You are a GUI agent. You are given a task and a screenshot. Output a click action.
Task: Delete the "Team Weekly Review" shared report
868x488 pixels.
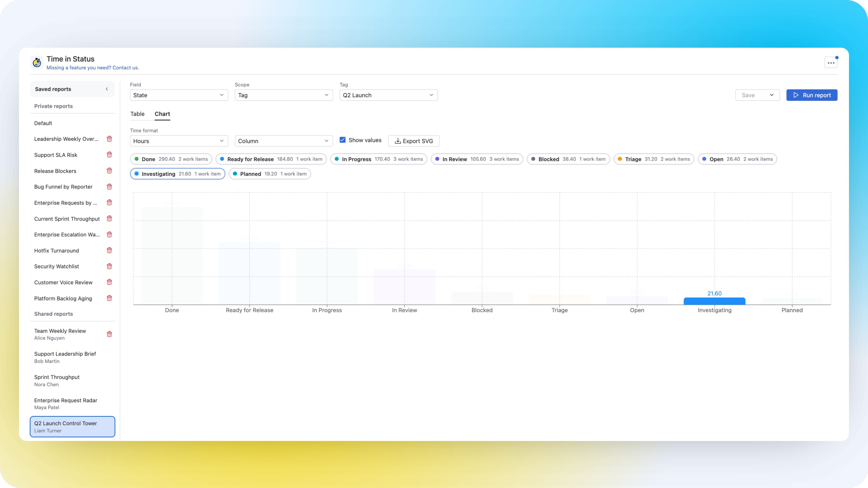pos(109,334)
